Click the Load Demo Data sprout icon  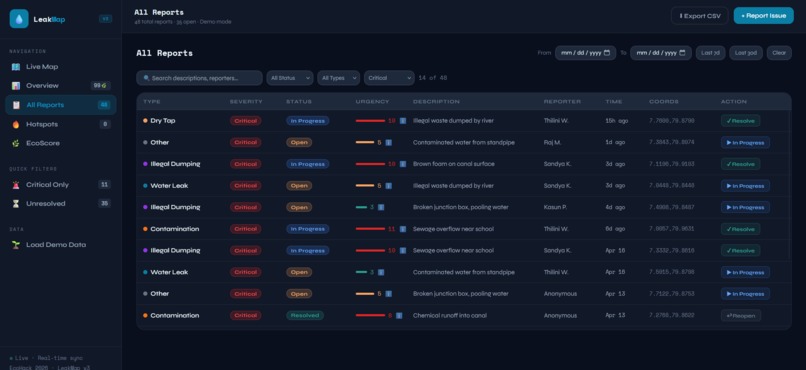click(16, 245)
